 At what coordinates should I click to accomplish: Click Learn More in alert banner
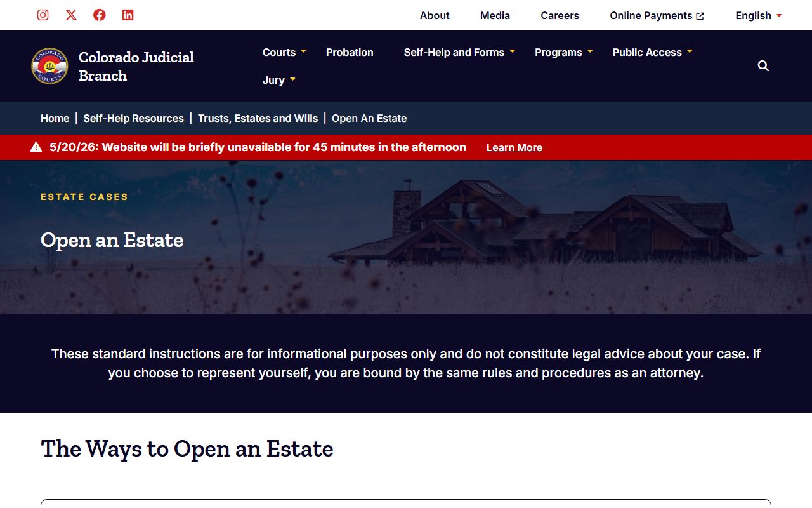coord(514,147)
